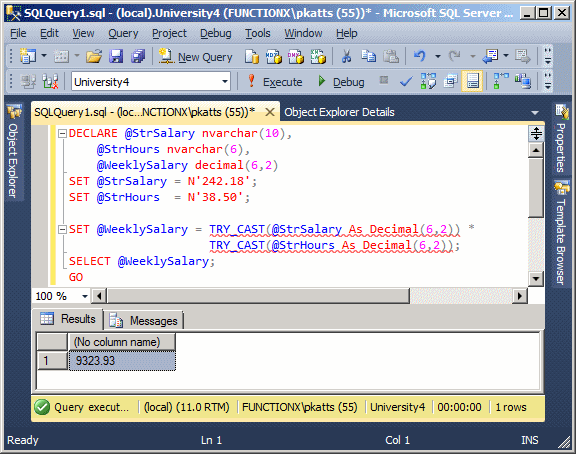Screen dimensions: 576x454
Task: Switch to the Messages tab
Action: click(x=144, y=321)
